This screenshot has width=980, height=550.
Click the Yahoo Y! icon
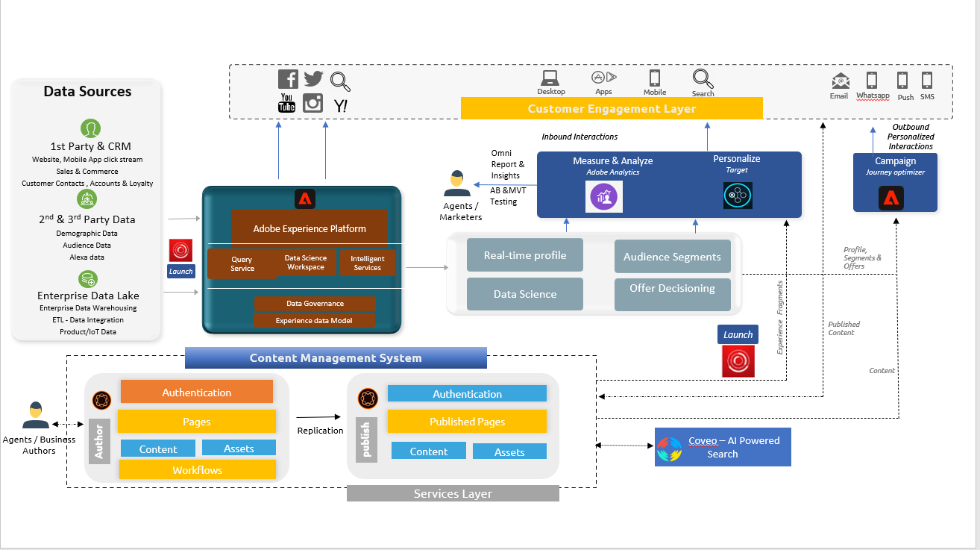340,106
